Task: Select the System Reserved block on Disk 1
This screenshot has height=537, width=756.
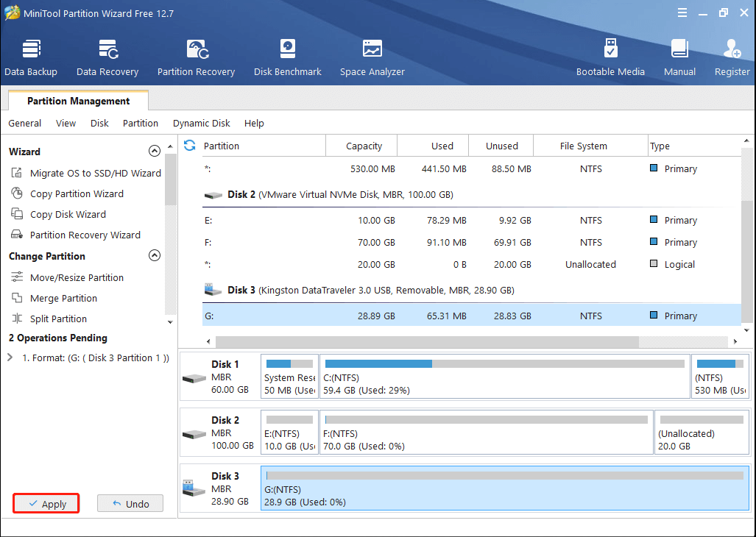Action: click(x=289, y=376)
